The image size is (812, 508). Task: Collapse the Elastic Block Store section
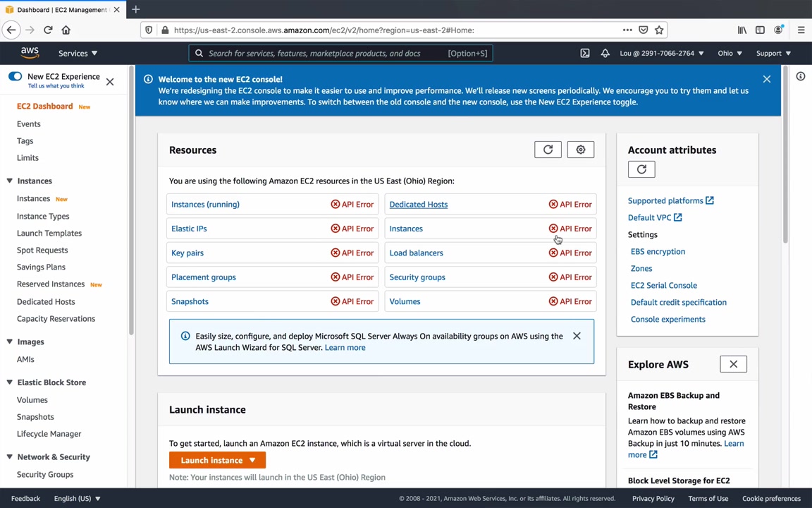click(x=10, y=382)
